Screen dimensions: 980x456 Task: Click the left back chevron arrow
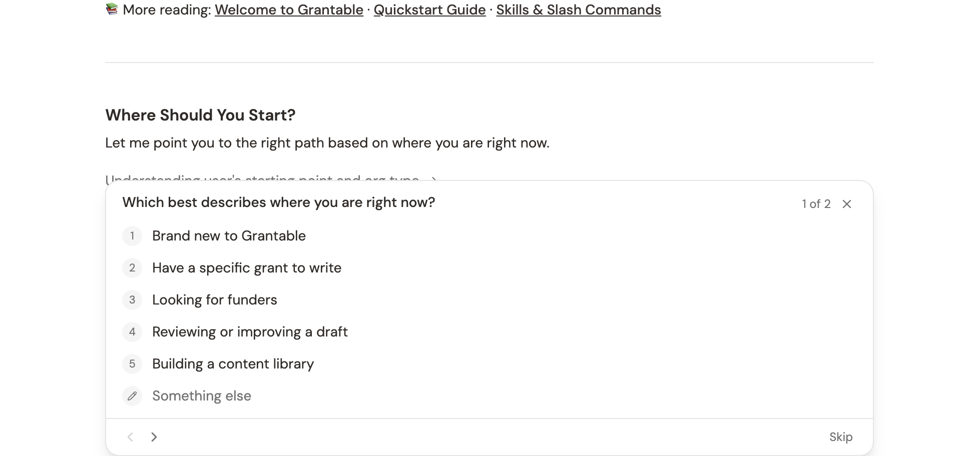point(130,436)
